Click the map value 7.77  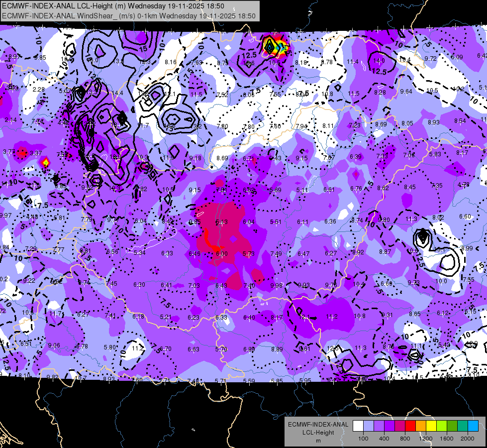click(x=58, y=249)
